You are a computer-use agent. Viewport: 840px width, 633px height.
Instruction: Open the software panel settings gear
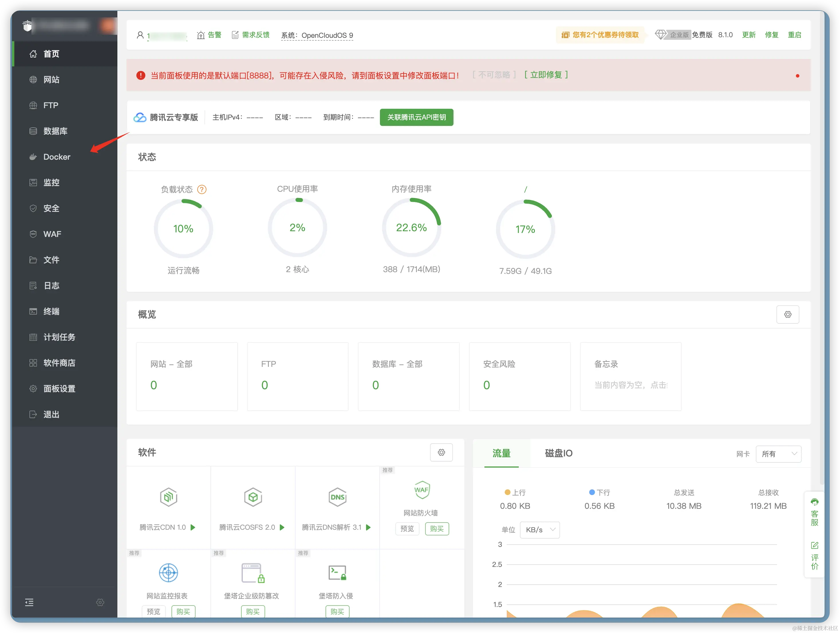pos(441,452)
